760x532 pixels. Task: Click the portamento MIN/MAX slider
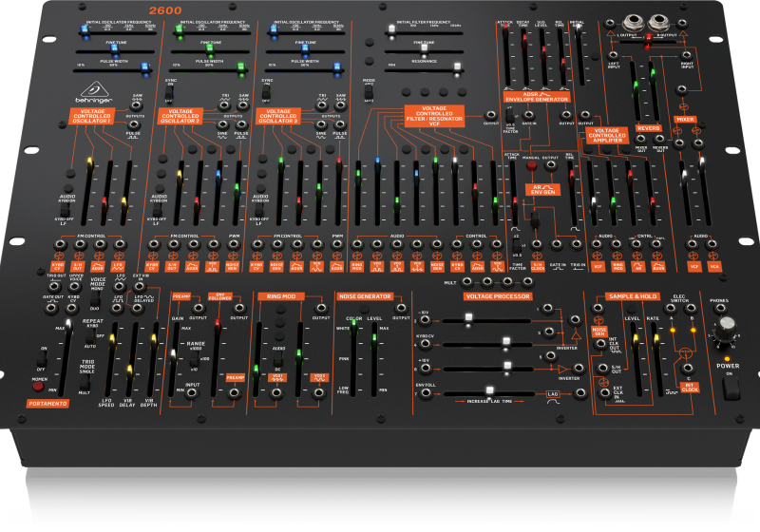coord(65,357)
